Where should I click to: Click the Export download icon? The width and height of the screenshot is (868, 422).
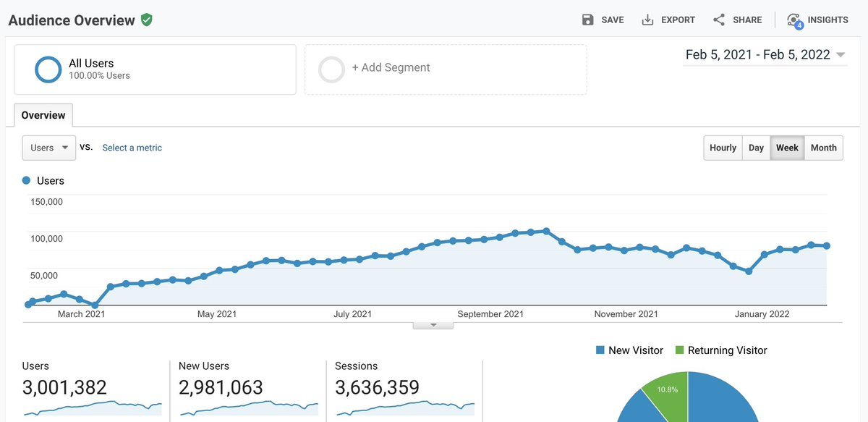[647, 20]
